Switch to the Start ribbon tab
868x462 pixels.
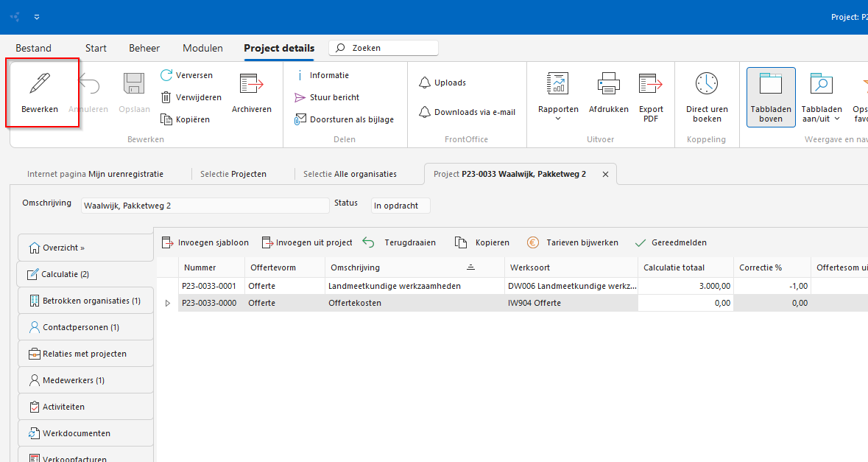pos(96,48)
